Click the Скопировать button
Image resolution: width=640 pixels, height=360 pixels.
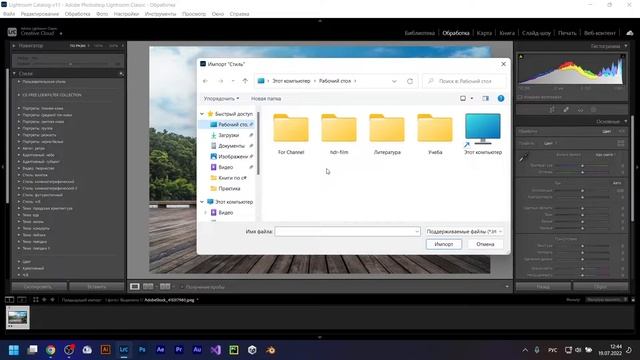39,287
